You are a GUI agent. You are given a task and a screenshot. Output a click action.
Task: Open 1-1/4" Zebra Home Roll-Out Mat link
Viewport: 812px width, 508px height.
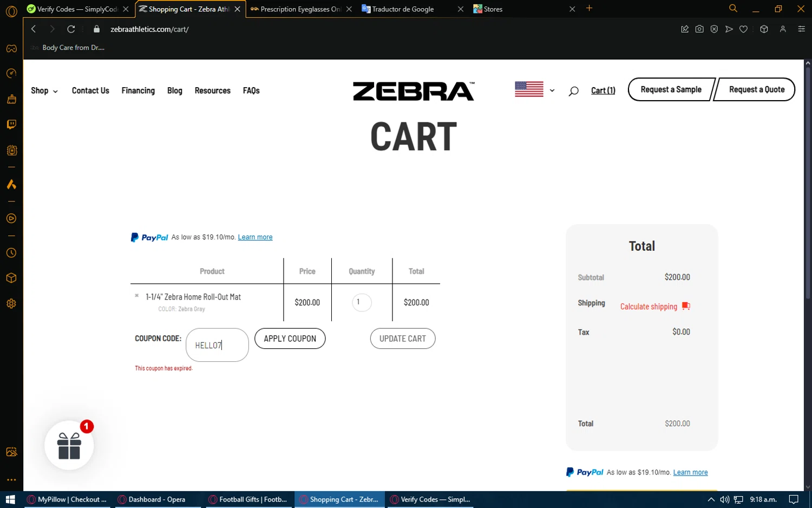pyautogui.click(x=193, y=297)
